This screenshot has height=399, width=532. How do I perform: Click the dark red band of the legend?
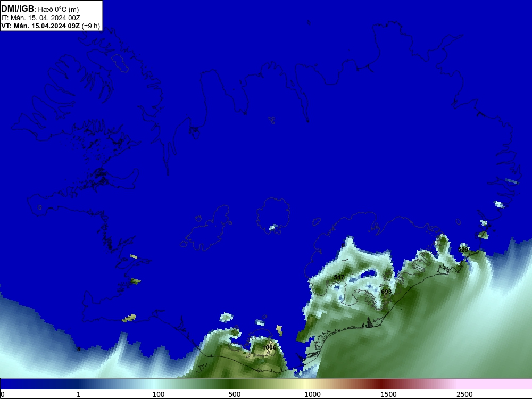[x=381, y=384]
